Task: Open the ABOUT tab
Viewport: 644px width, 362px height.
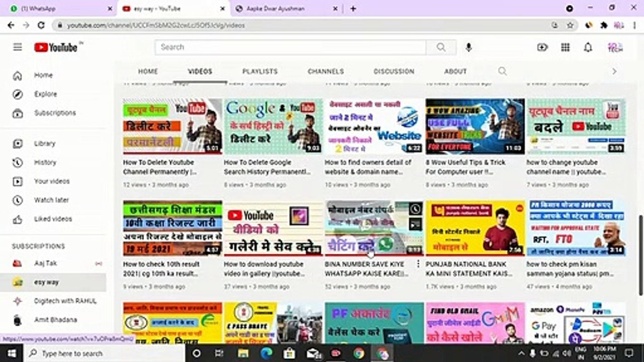Action: [456, 71]
